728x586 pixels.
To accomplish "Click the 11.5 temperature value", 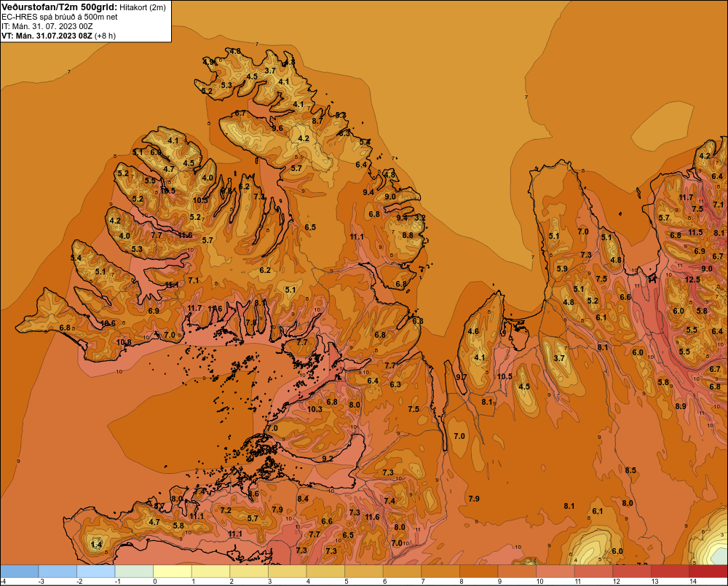I will 695,232.
